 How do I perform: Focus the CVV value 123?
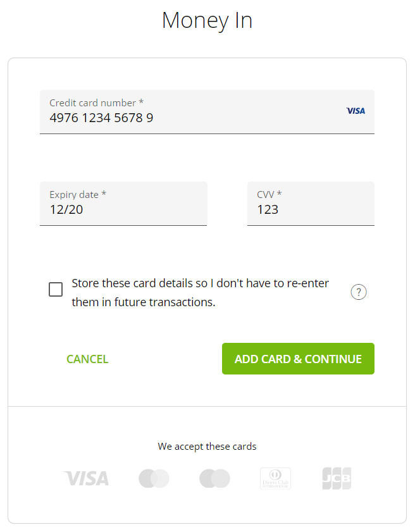tap(268, 209)
